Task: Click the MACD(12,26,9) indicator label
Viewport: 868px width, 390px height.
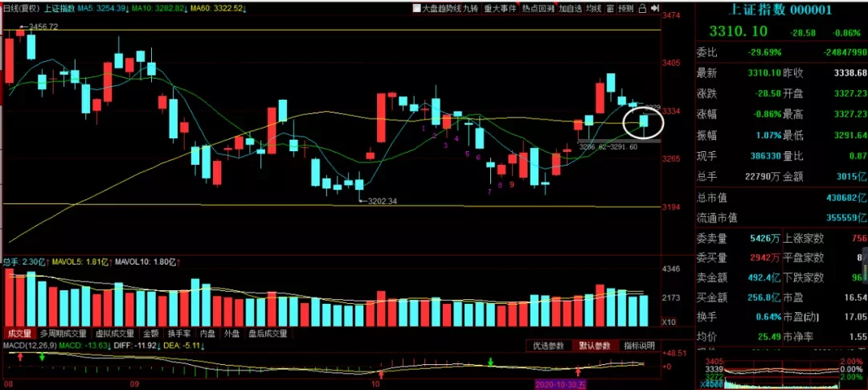Action: (x=28, y=346)
